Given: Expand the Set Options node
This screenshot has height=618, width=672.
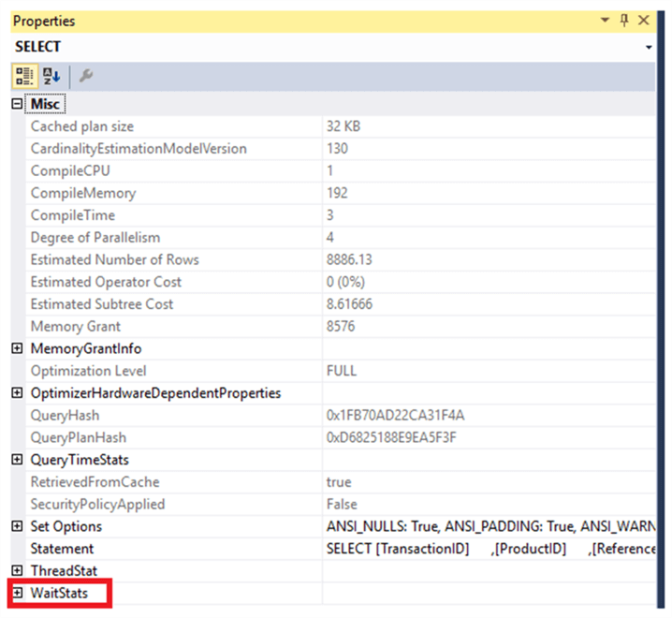Looking at the screenshot, I should [17, 526].
